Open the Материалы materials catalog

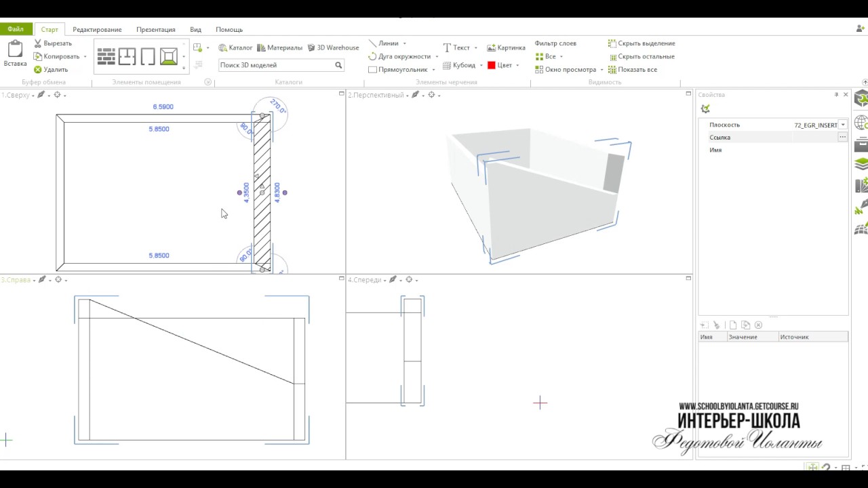click(280, 47)
